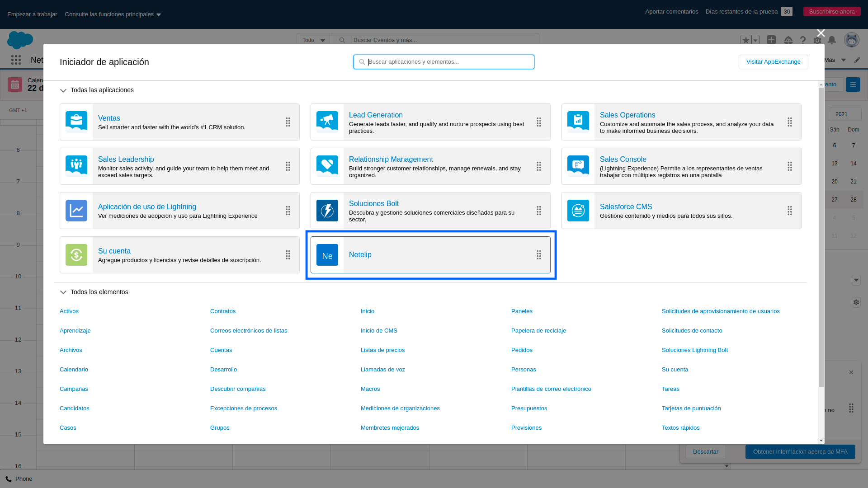Click drag handle on Relationship Management tile
868x488 pixels.
pyautogui.click(x=539, y=166)
